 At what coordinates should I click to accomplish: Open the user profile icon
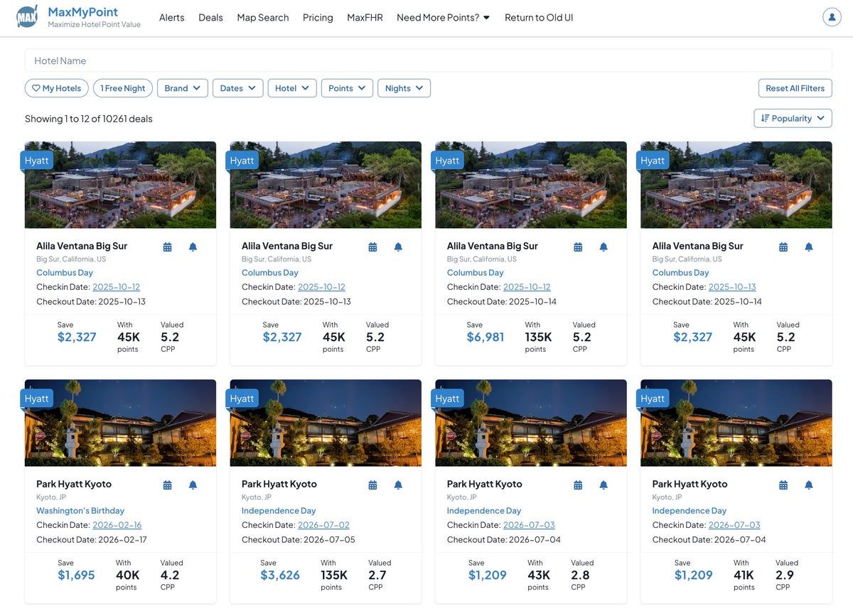click(x=832, y=17)
